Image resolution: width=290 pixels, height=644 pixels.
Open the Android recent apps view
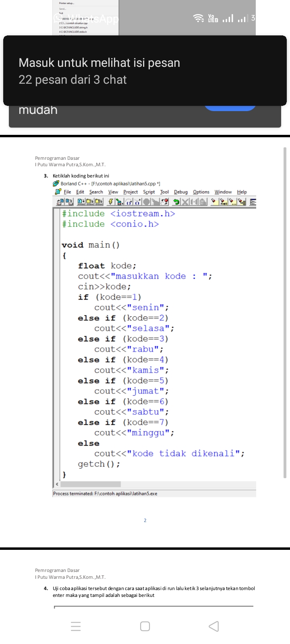click(76, 626)
